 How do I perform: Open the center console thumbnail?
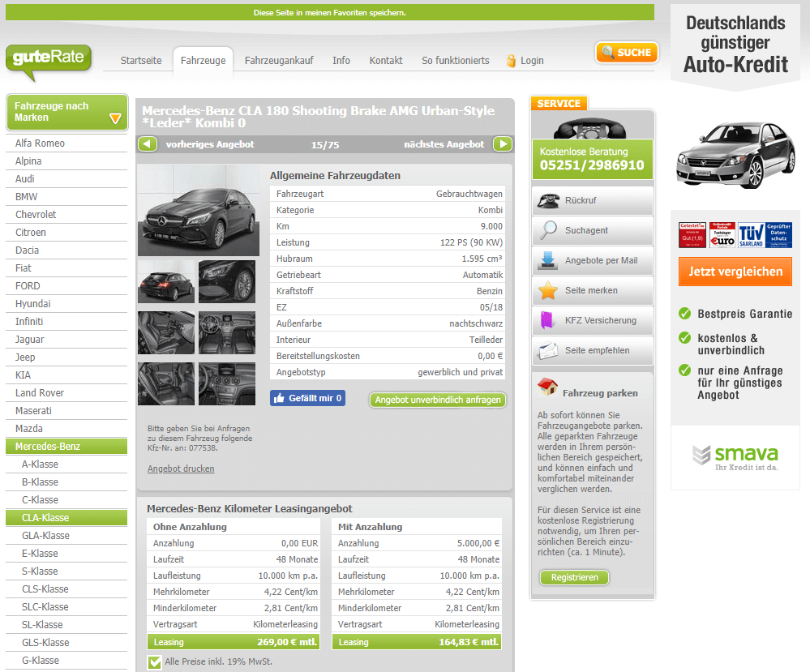point(227,383)
